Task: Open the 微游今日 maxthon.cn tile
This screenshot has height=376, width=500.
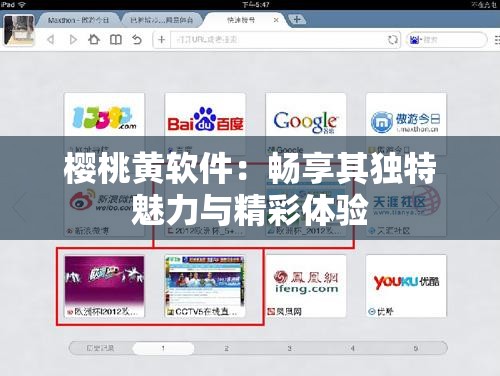Action: click(x=406, y=124)
